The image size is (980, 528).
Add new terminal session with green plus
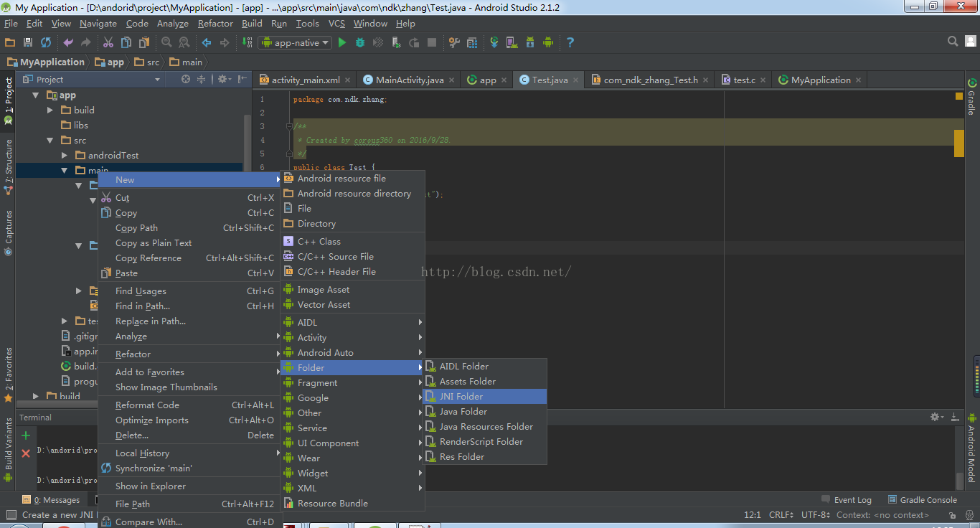click(x=26, y=435)
